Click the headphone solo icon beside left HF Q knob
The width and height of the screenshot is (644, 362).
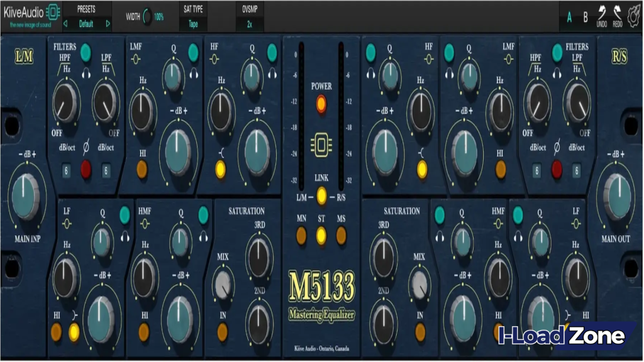272,74
